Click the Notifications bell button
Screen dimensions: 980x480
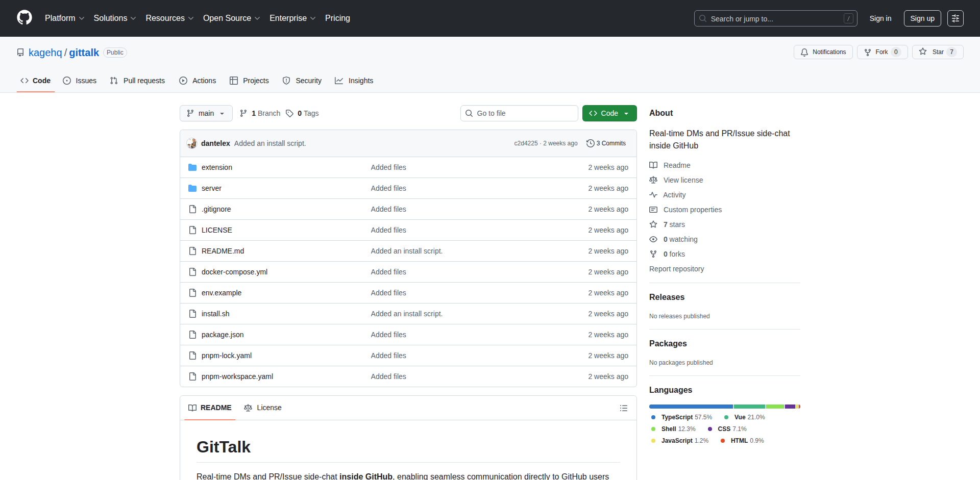pyautogui.click(x=823, y=52)
